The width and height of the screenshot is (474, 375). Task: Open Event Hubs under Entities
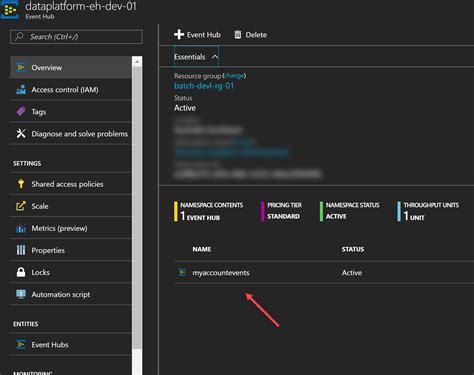pyautogui.click(x=71, y=344)
